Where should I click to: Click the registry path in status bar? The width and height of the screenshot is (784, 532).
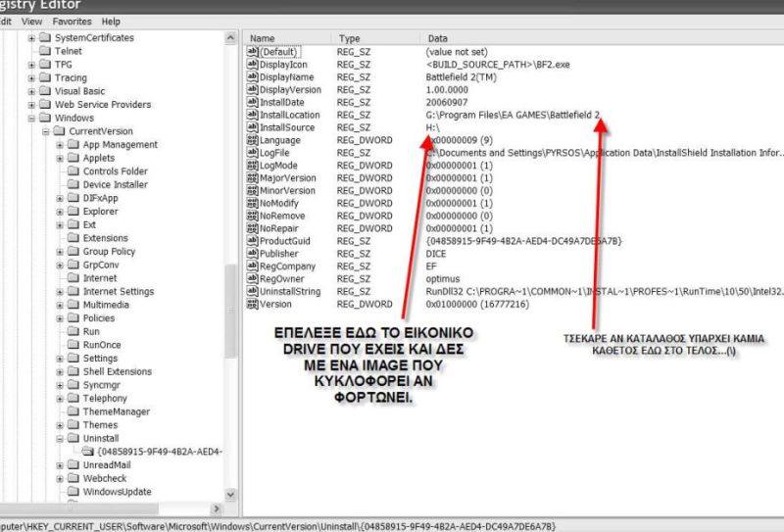tap(278, 526)
